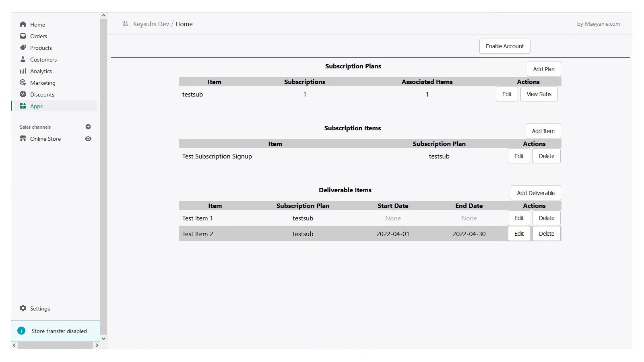Click the '2022-04-01' start date cell
This screenshot has height=362, width=644.
tap(393, 234)
